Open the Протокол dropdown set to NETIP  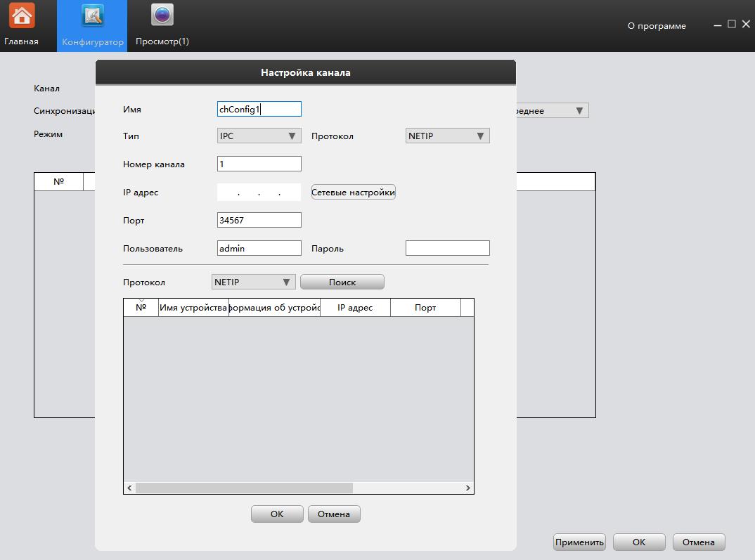[x=447, y=135]
